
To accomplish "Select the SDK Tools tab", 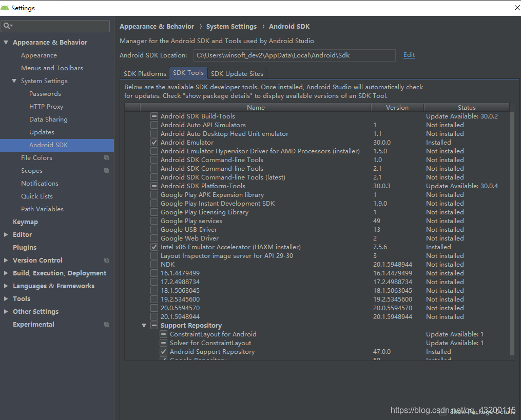I will (x=188, y=73).
